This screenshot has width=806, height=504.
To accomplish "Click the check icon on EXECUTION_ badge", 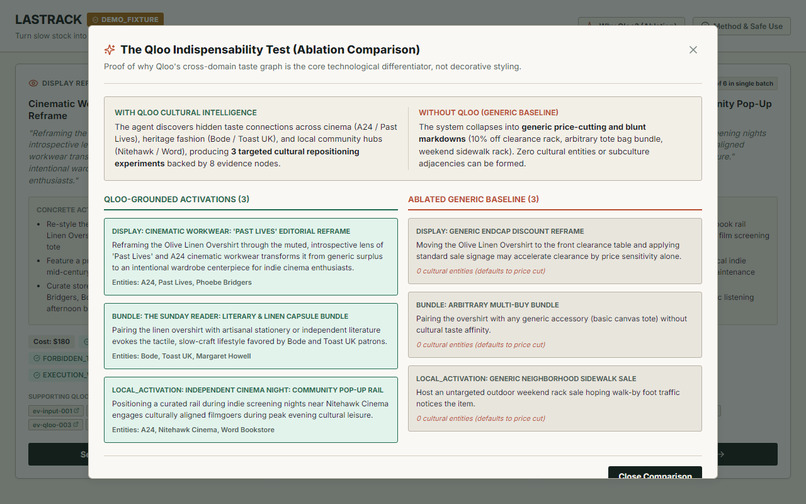I will click(x=36, y=375).
